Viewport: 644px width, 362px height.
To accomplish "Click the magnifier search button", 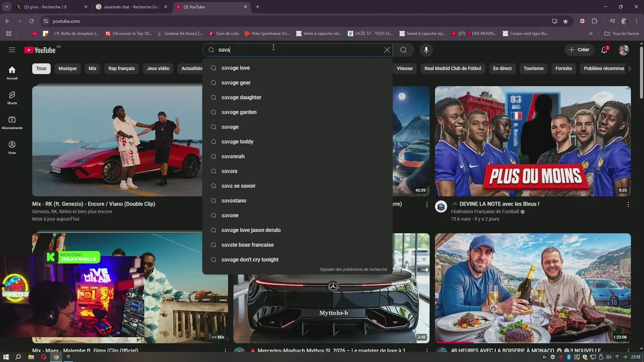I will tap(404, 50).
